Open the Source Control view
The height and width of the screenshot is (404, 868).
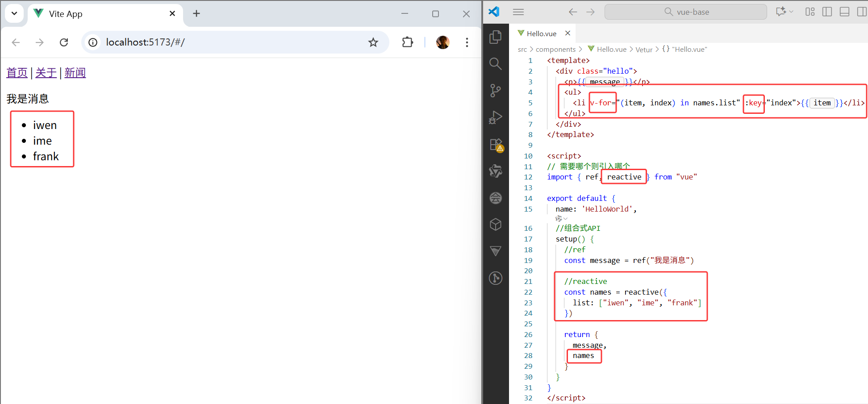tap(496, 91)
